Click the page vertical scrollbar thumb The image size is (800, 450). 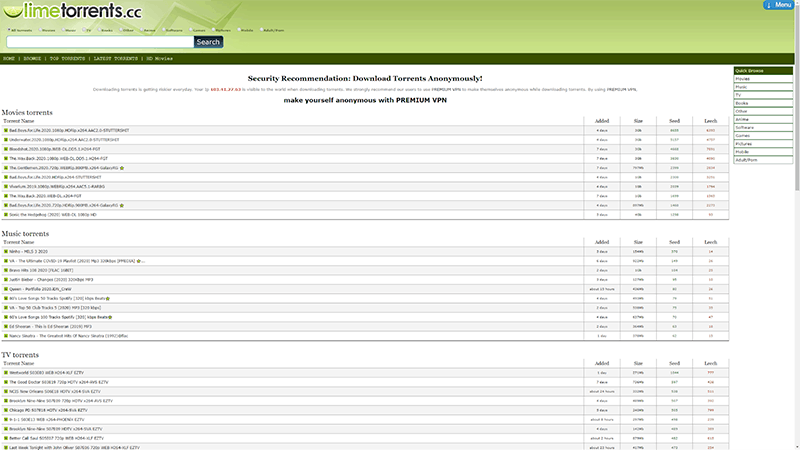click(x=797, y=97)
